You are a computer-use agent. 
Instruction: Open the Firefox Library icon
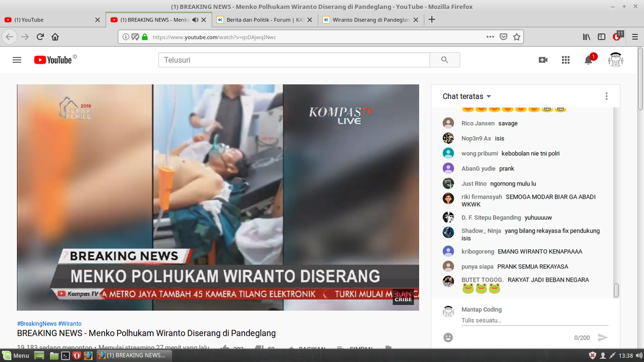[586, 36]
